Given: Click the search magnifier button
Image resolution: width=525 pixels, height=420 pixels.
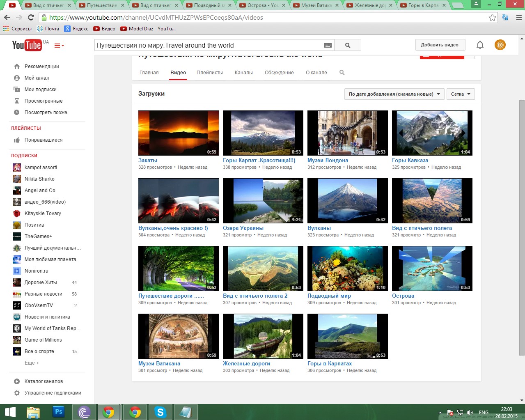Looking at the screenshot, I should 348,45.
